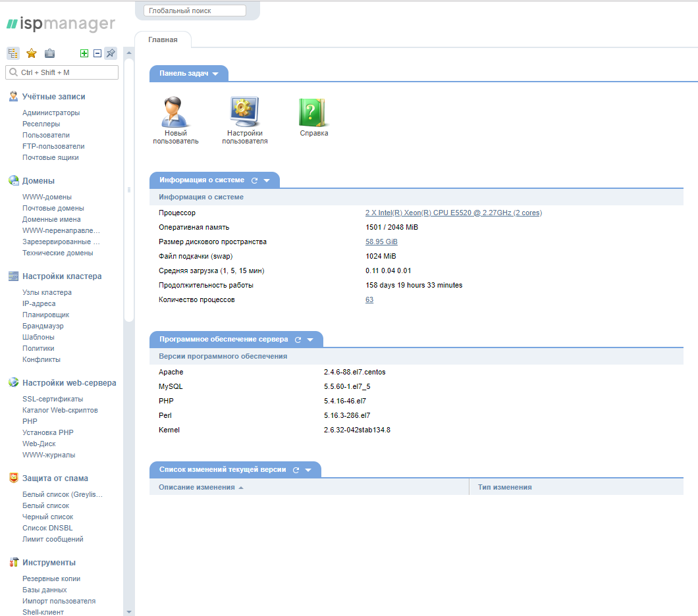Open Планировщик menu link
The width and height of the screenshot is (698, 616).
46,315
